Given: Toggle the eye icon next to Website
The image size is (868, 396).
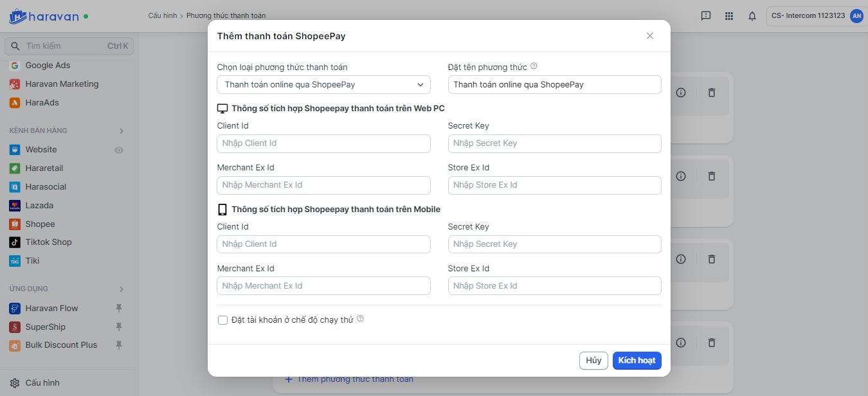Looking at the screenshot, I should pyautogui.click(x=118, y=150).
